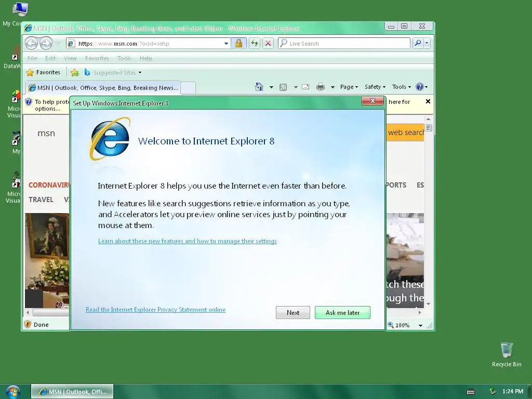Click the page vertical scrollbar up arrow

tap(428, 119)
